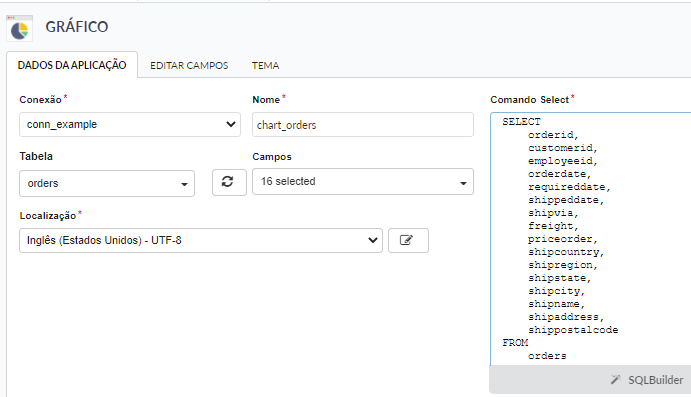Viewport: 691px width, 397px height.
Task: Click the FROM keyword in the SQL box
Action: pyautogui.click(x=515, y=342)
